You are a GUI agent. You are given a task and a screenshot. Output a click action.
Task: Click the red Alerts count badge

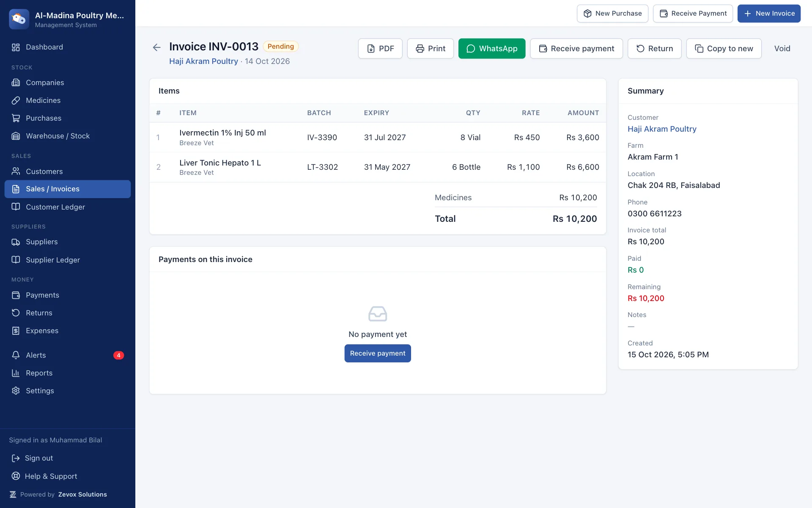click(x=118, y=355)
